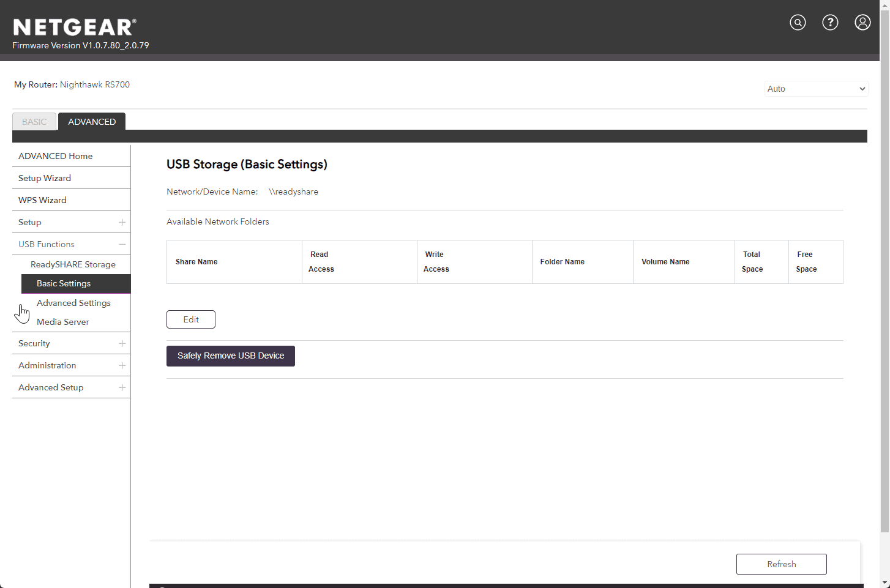
Task: Select the ADVANCED tab
Action: point(92,122)
